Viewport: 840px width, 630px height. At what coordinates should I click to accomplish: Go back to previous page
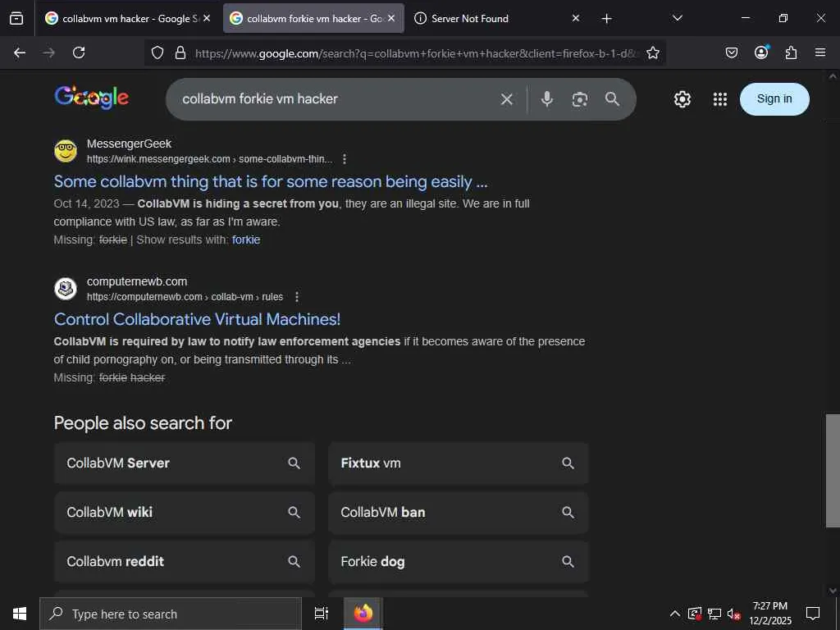pos(20,52)
